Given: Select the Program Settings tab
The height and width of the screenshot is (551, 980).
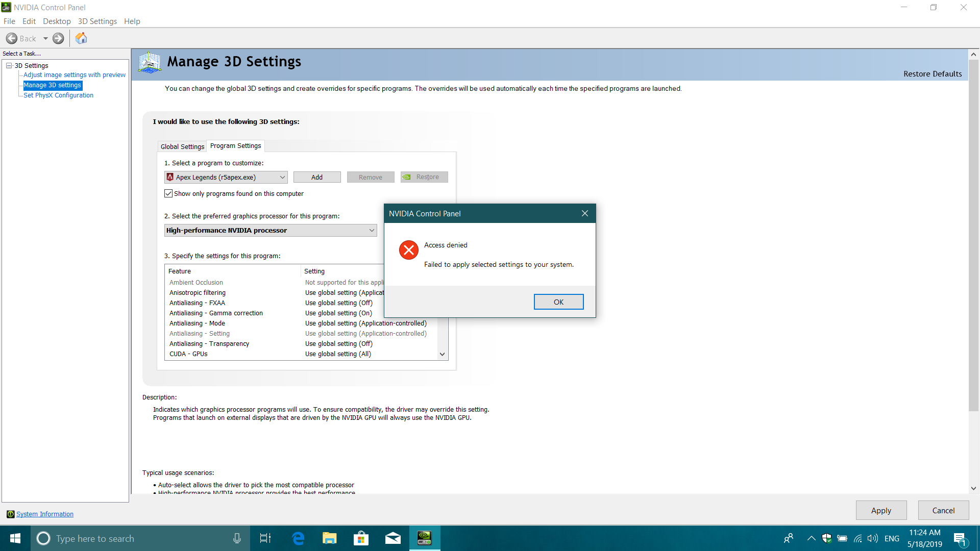Looking at the screenshot, I should [x=235, y=146].
